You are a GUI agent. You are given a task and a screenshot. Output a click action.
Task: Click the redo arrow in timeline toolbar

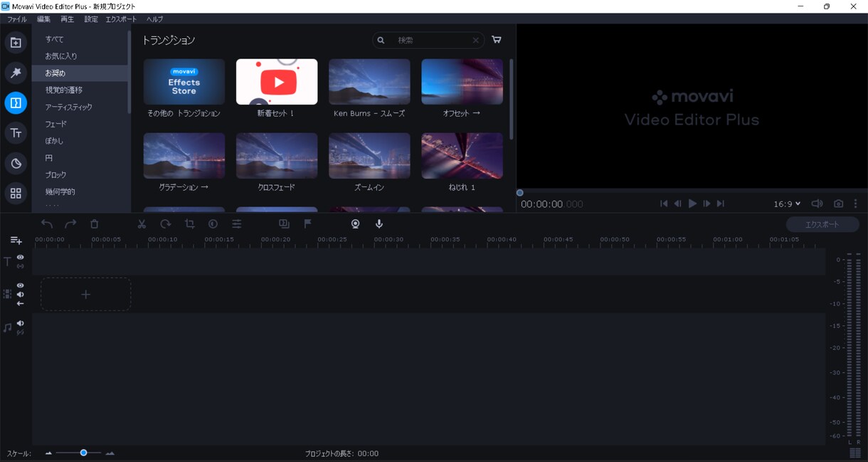click(70, 224)
